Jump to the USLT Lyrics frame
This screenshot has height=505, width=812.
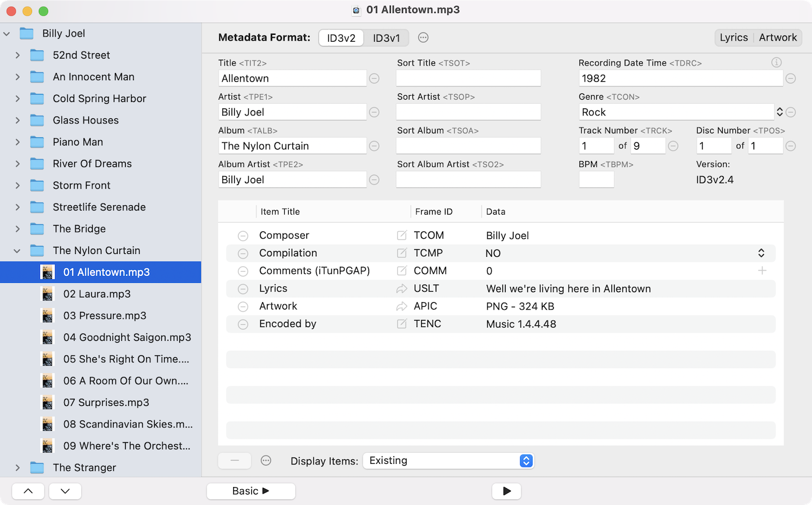[401, 288]
